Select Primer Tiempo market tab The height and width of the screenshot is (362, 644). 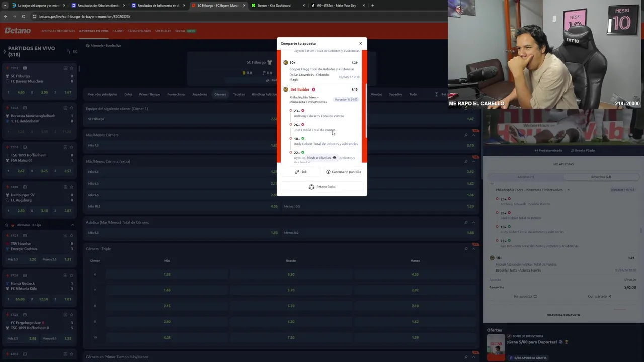(x=149, y=94)
